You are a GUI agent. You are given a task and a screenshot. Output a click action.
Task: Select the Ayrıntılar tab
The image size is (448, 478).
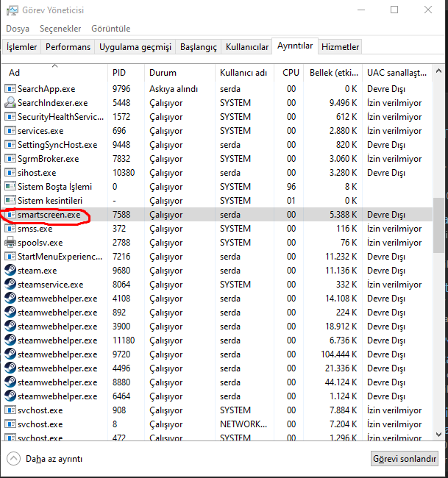[295, 46]
